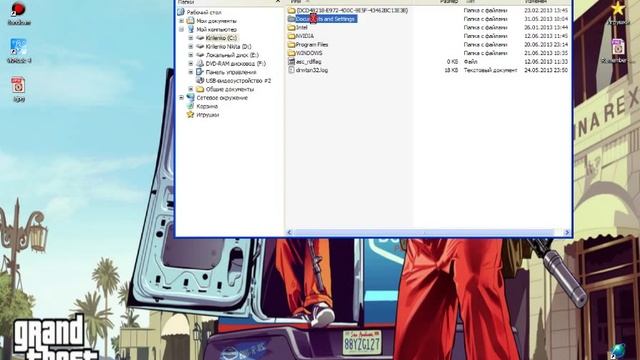Select the folder icon of the {DCD48218...} entry
The width and height of the screenshot is (640, 360).
(x=291, y=10)
